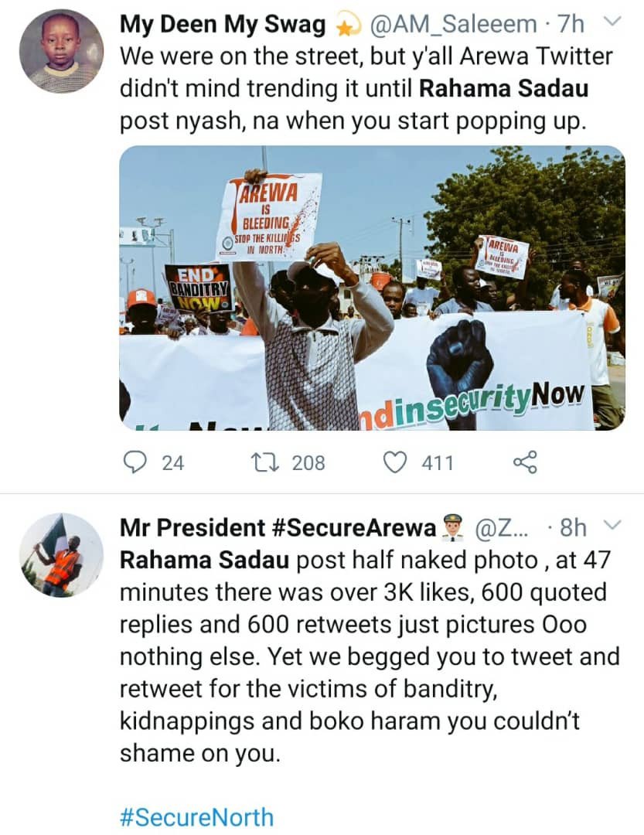Open the @AM_Saleeem handle
Screen dimensions: 644x835
(453, 24)
